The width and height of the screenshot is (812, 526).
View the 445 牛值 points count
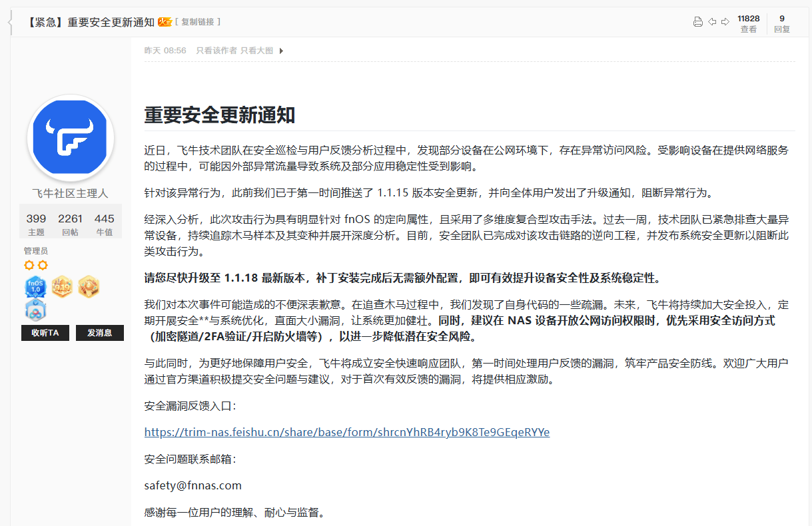point(105,224)
